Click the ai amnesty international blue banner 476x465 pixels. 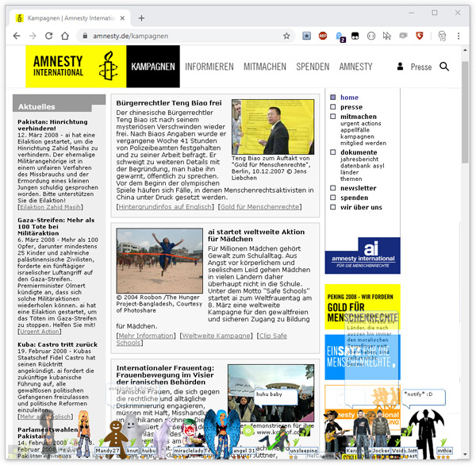(x=363, y=256)
